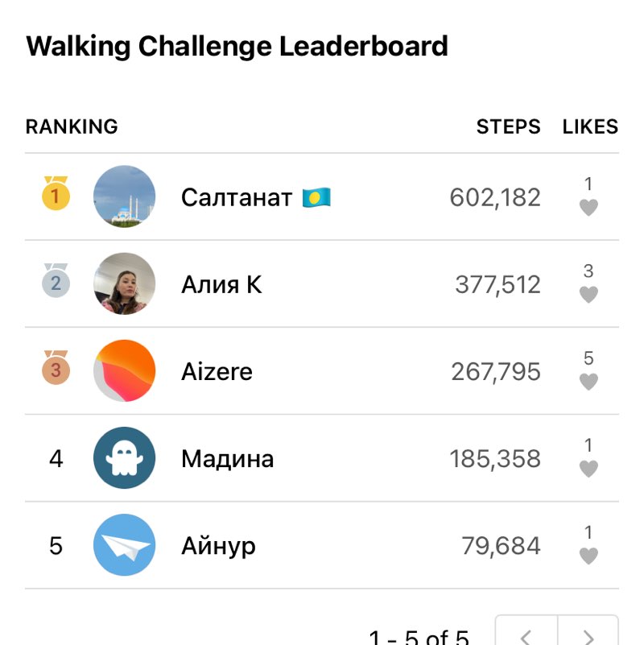
Task: Click the silver second-place medal icon
Action: click(56, 280)
